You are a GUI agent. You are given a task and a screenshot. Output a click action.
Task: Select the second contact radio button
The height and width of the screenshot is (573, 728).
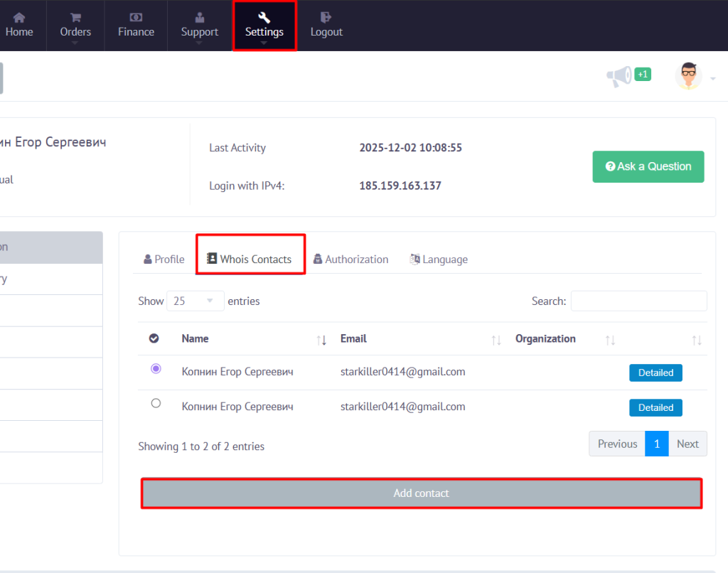(156, 403)
